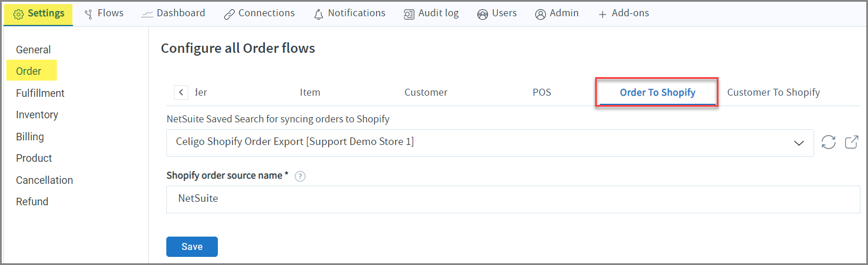Screen dimensions: 868x265
Task: Select Product in the sidebar
Action: [x=34, y=158]
